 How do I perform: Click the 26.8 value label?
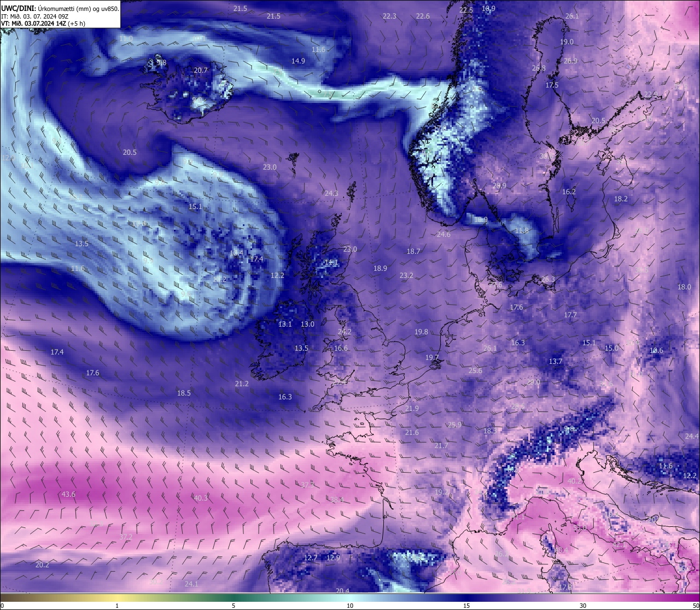pos(539,68)
